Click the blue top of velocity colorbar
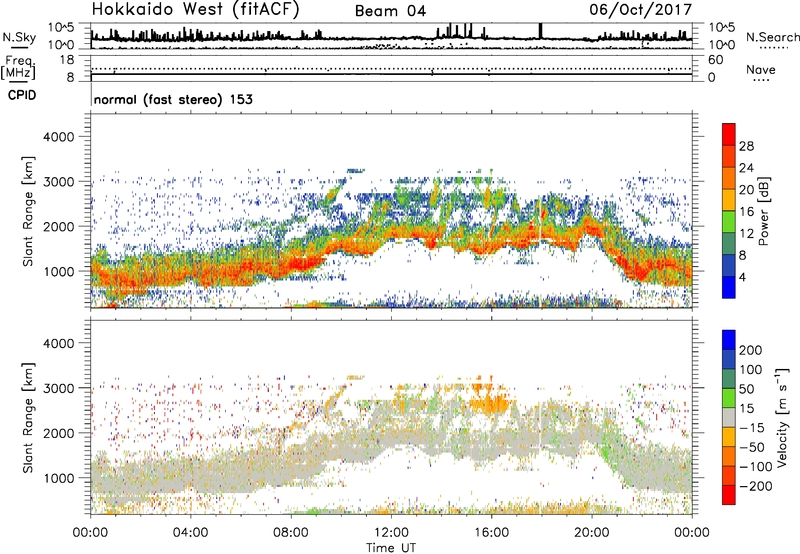Screen dimensions: 800x554 (729, 340)
